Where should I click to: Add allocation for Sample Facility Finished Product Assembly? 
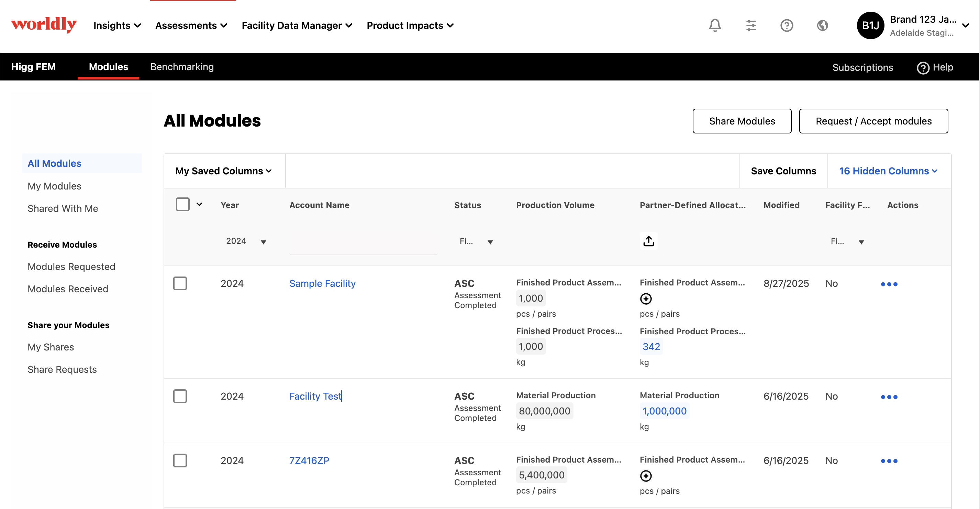646,299
